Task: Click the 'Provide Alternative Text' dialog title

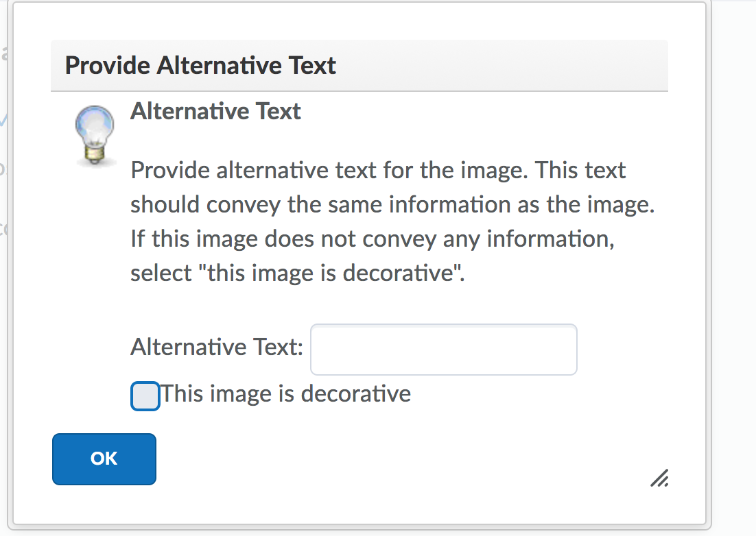Action: point(200,66)
